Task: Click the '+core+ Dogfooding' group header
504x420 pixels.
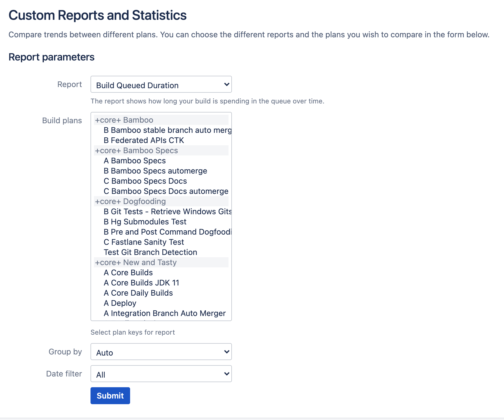Action: coord(130,201)
